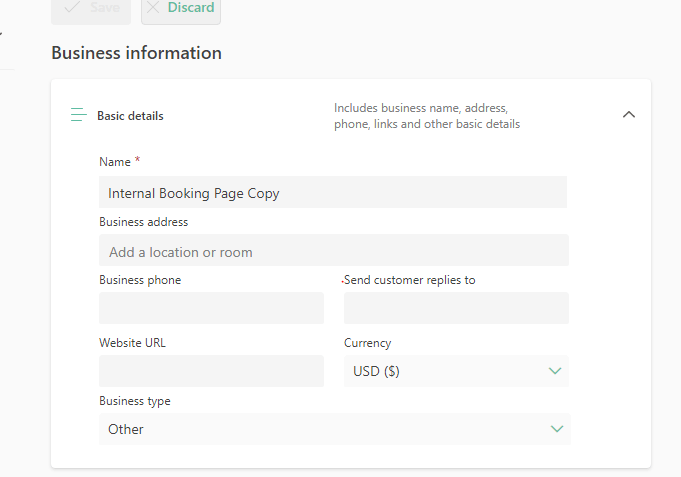This screenshot has width=681, height=477.
Task: Click the Website URL label
Action: (132, 343)
